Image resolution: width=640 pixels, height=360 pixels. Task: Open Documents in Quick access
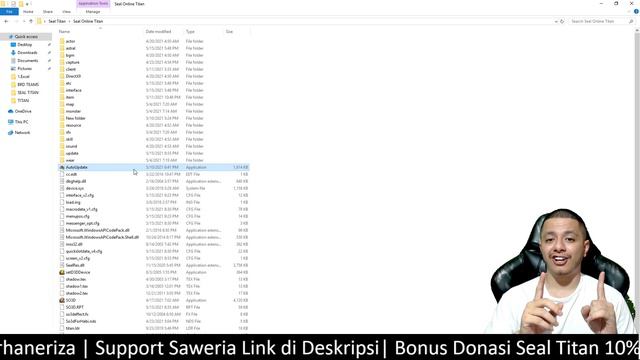(x=28, y=60)
